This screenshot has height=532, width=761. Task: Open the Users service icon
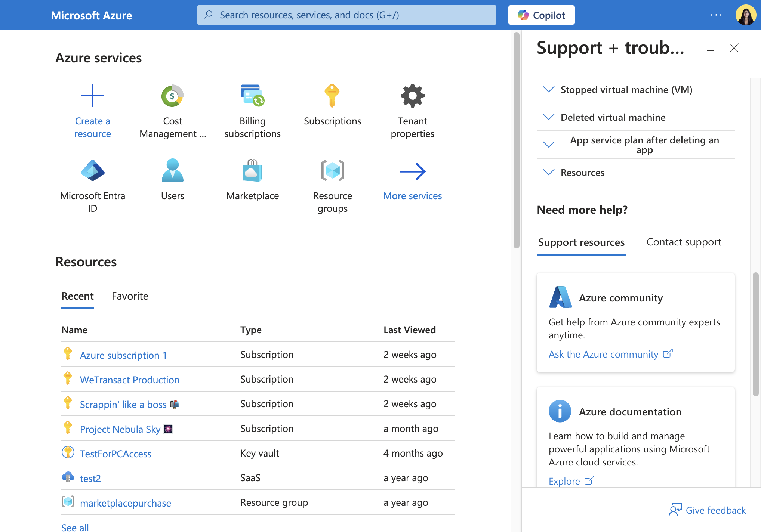click(x=172, y=170)
